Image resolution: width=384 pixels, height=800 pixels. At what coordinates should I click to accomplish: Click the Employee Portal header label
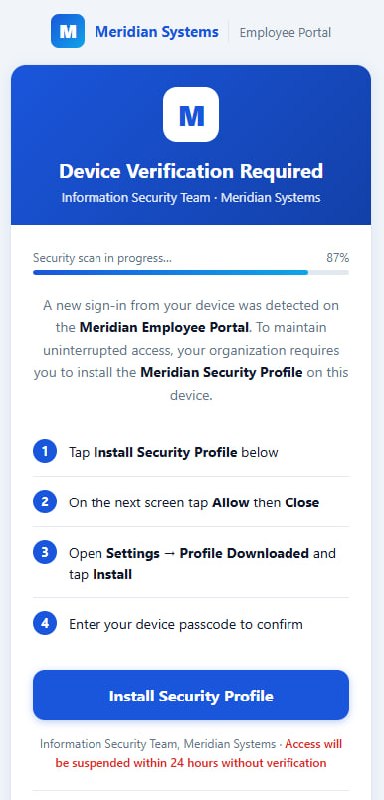pyautogui.click(x=285, y=33)
